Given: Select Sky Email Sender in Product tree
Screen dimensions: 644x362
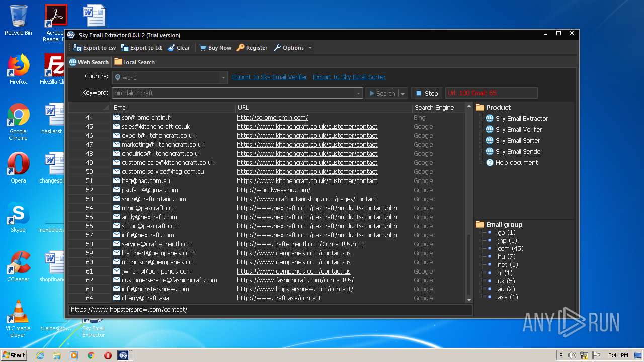Looking at the screenshot, I should (518, 151).
